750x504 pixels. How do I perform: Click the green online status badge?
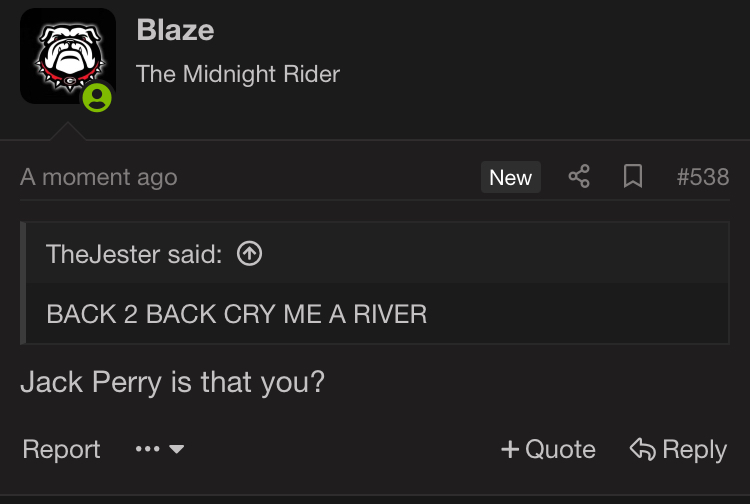pos(97,97)
